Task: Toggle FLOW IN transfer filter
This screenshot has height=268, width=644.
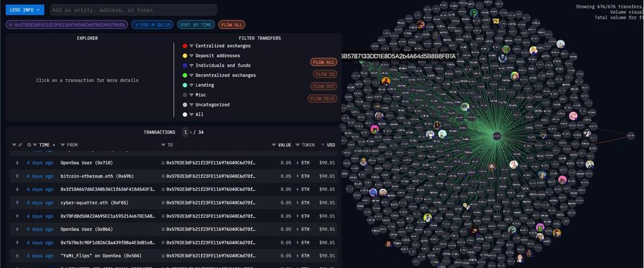Action: (x=325, y=75)
